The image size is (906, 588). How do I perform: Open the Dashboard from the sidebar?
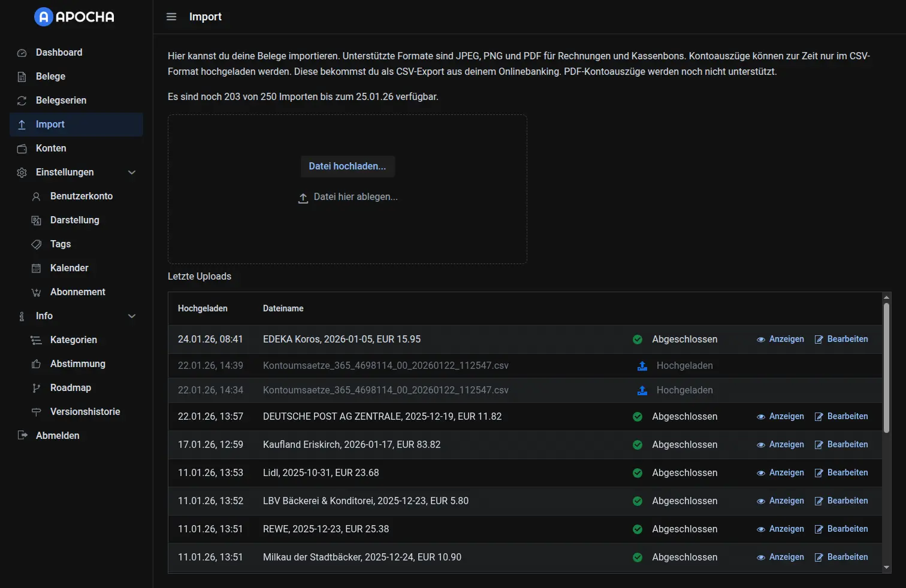pos(22,52)
